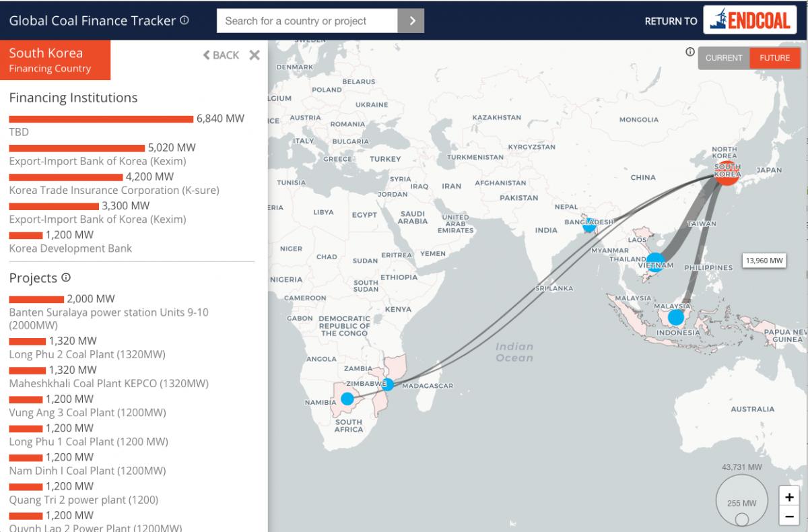Viewport: 808px width, 532px height.
Task: Click the South Korea red map marker
Action: tap(727, 172)
